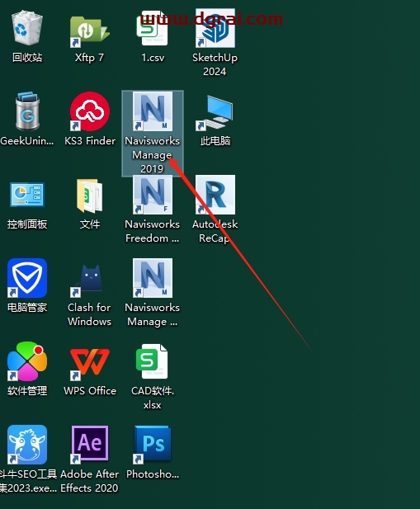Launch the WPS Office shortcut
Viewport: 420px width, 509px height.
click(x=90, y=364)
